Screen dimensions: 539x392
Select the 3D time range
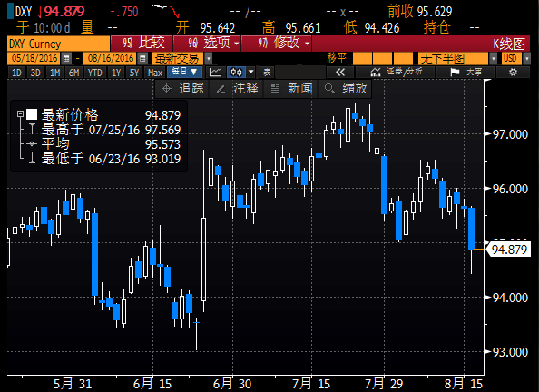(x=35, y=73)
